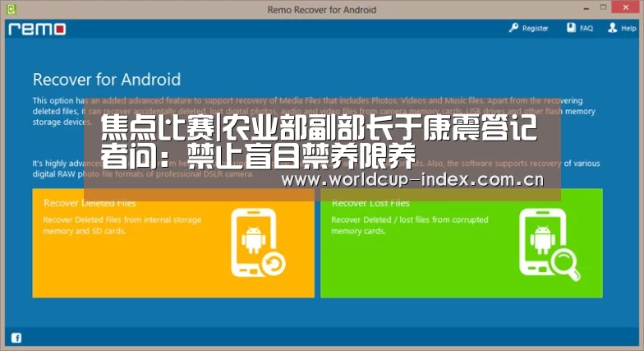Maximize the Remo Recover window
Screen dimensions: 644x351
[x=603, y=7]
